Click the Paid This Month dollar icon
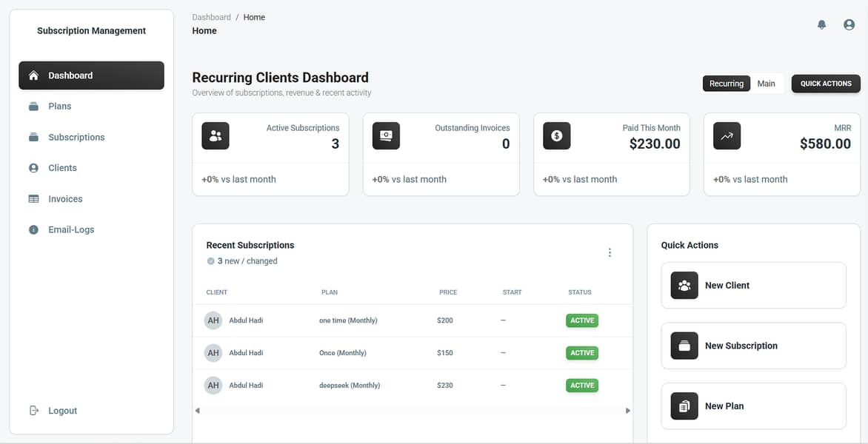868x444 pixels. [556, 135]
